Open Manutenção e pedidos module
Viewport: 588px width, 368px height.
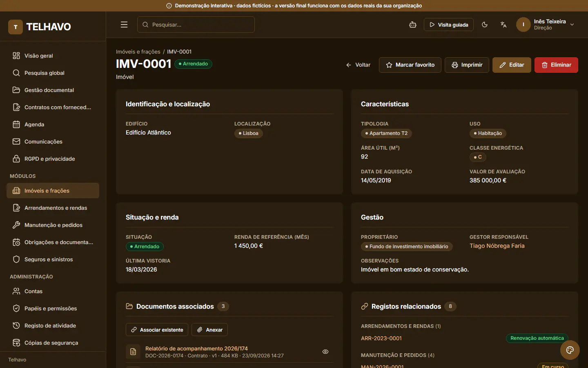(53, 225)
